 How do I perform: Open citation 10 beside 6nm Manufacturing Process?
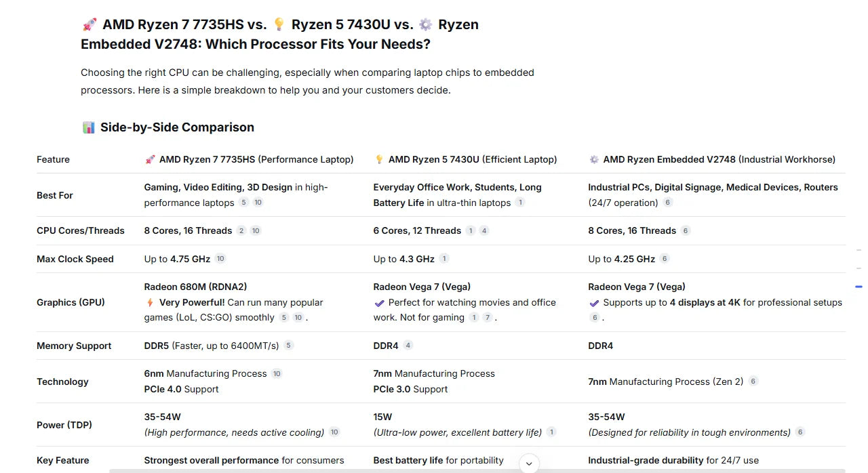coord(277,373)
